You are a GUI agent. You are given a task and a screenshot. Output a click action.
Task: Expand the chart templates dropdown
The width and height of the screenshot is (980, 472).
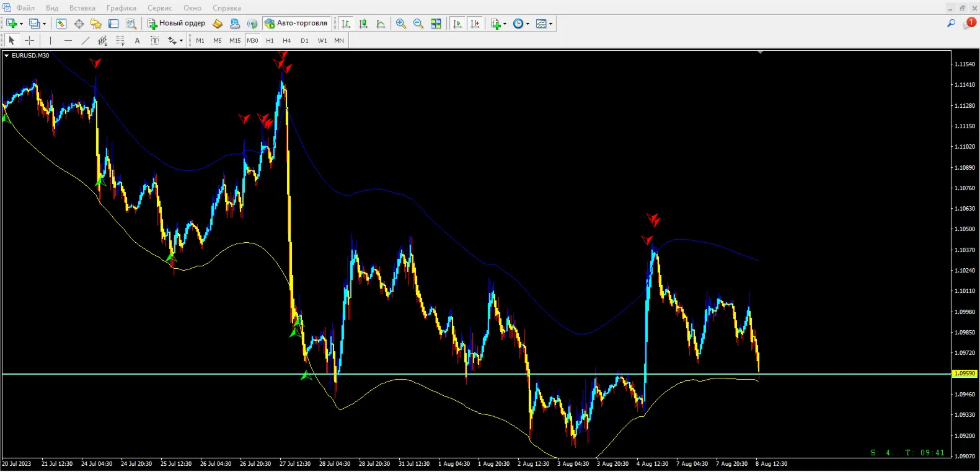coord(544,24)
